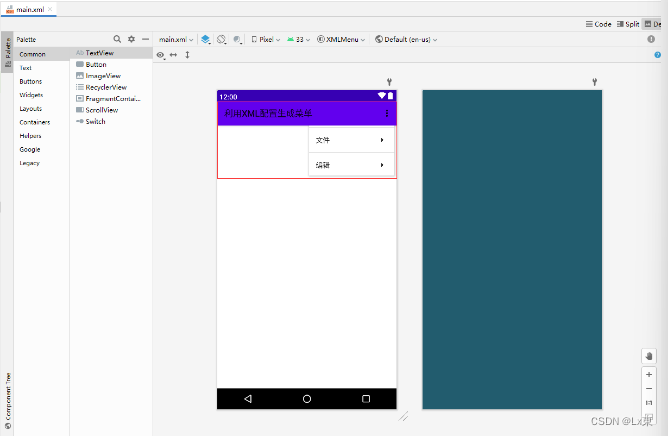Image resolution: width=668 pixels, height=436 pixels.
Task: Click the vertical arrows toolbar icon
Action: tap(187, 55)
